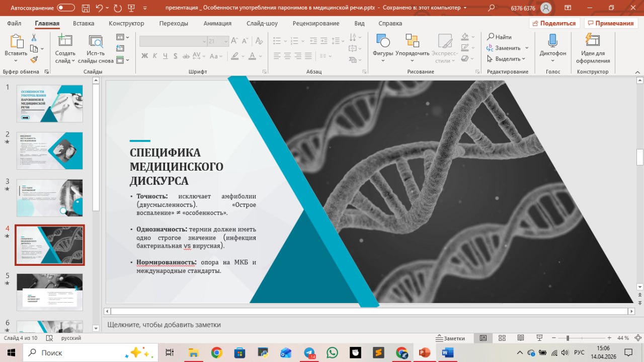
Task: Click the Reuse Slides icon
Action: (96, 41)
